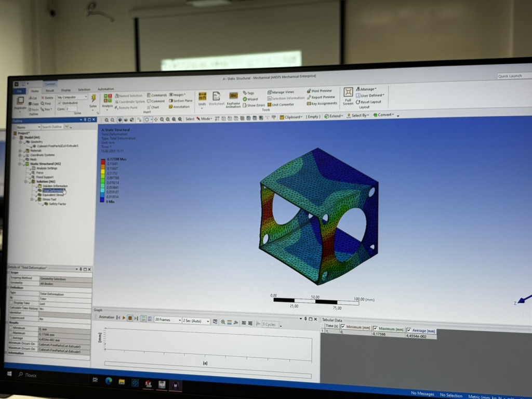The image size is (532, 399).
Task: Click the Units ruler icon
Action: [x=202, y=96]
